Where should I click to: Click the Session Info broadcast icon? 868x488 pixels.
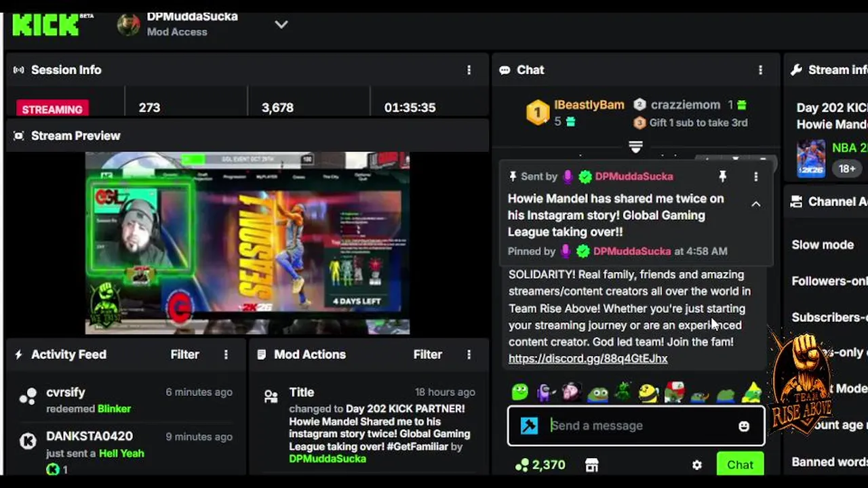tap(19, 70)
